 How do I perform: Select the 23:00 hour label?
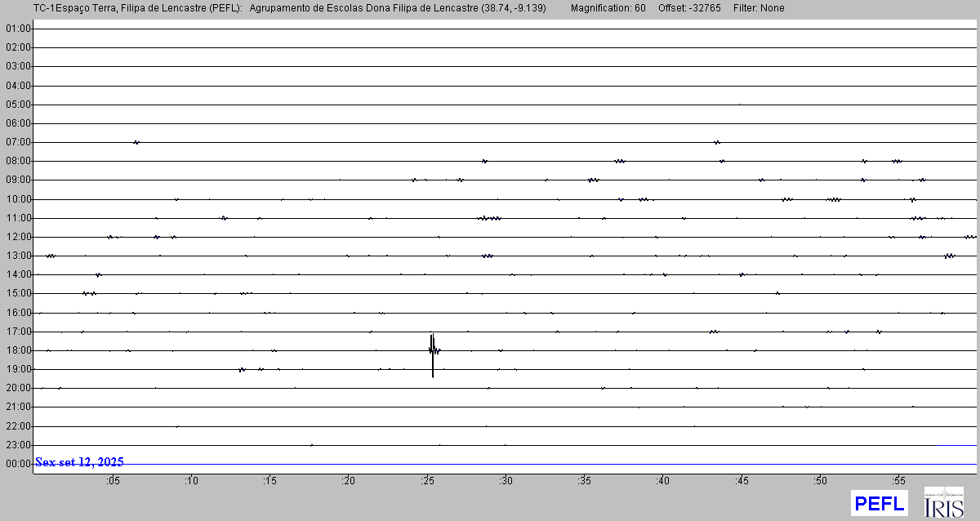pos(17,445)
